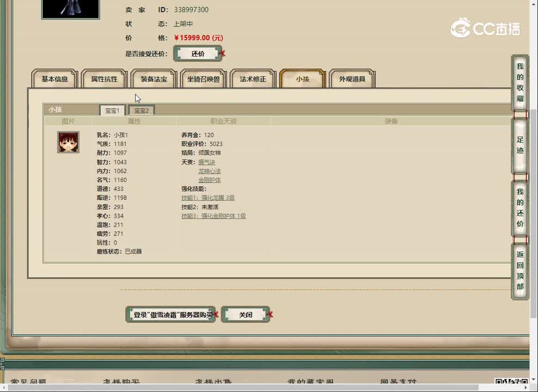The image size is (538, 392).
Task: Click the 还价 bargain button
Action: click(198, 54)
